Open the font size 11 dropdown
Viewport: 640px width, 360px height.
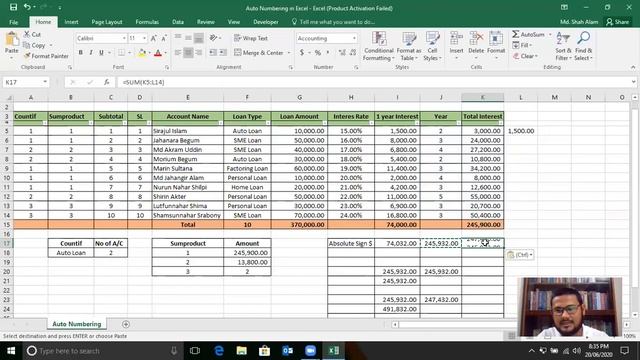tap(144, 38)
